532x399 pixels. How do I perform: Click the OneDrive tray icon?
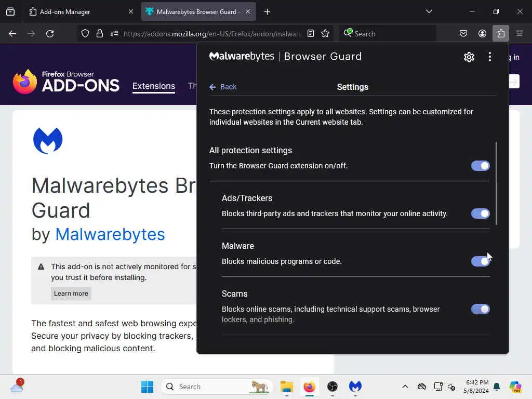pos(422,387)
